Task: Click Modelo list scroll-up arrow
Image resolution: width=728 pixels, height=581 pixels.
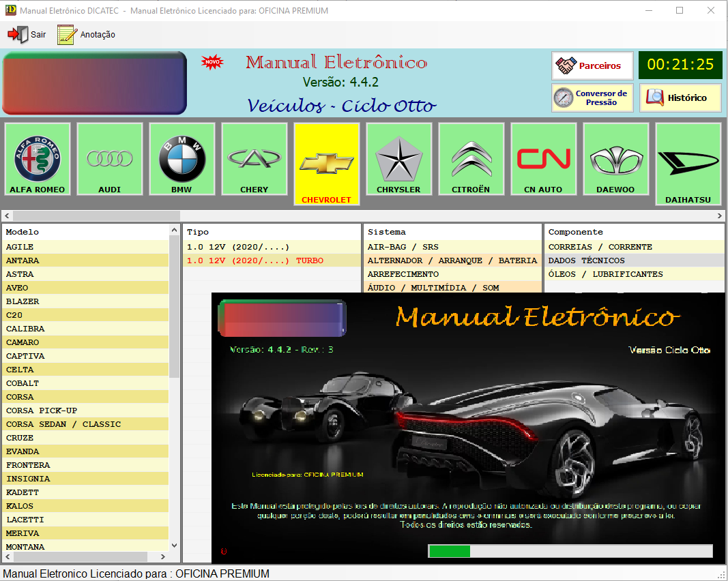Action: click(x=174, y=230)
